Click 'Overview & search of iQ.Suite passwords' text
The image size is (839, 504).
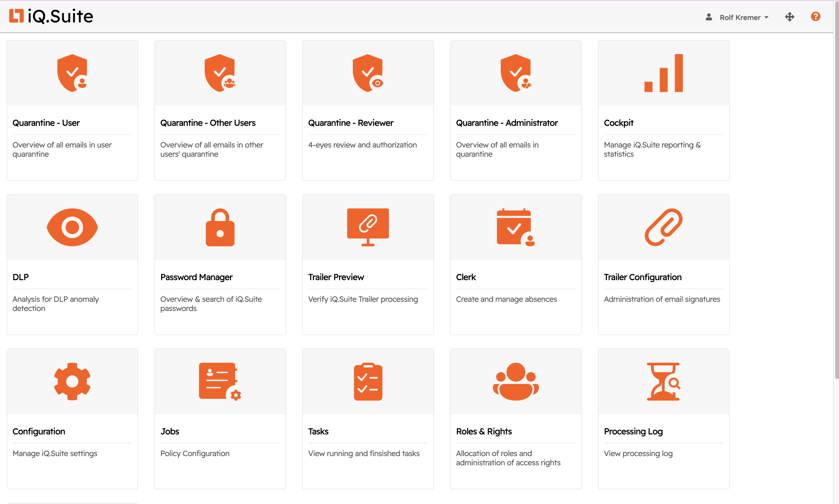211,304
